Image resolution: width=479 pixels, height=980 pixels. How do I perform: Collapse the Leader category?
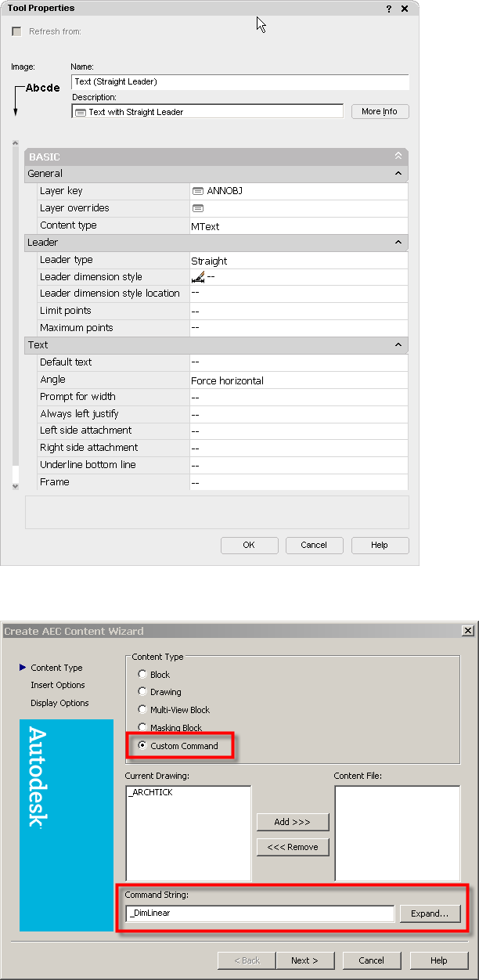[398, 243]
